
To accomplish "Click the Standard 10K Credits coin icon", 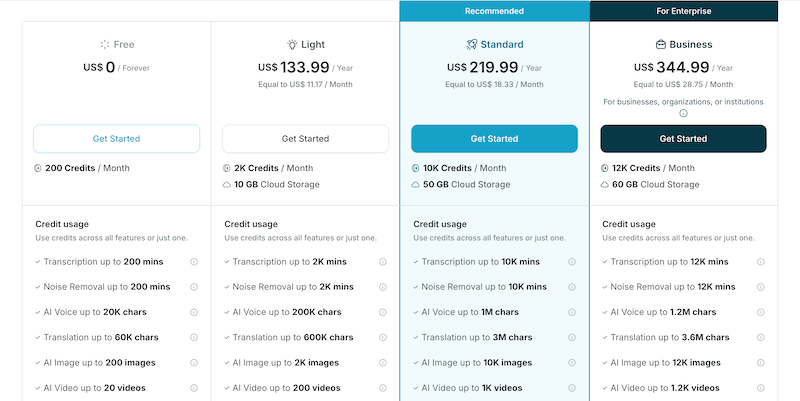I will pyautogui.click(x=416, y=168).
